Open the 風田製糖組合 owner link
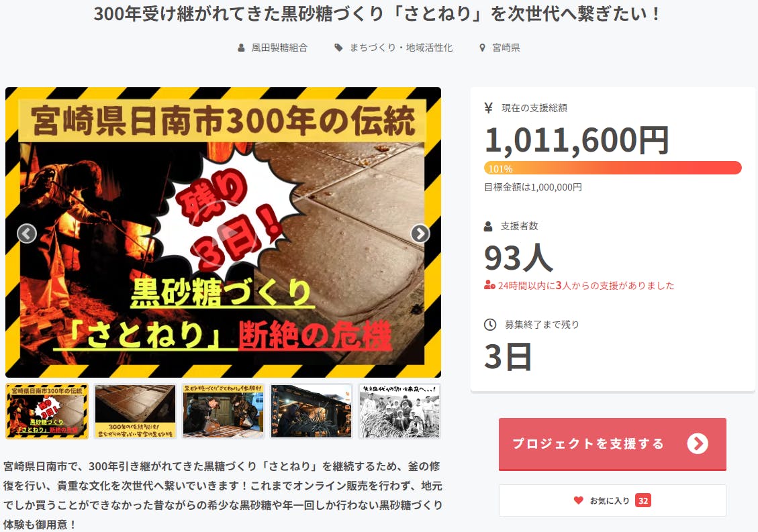 click(279, 48)
